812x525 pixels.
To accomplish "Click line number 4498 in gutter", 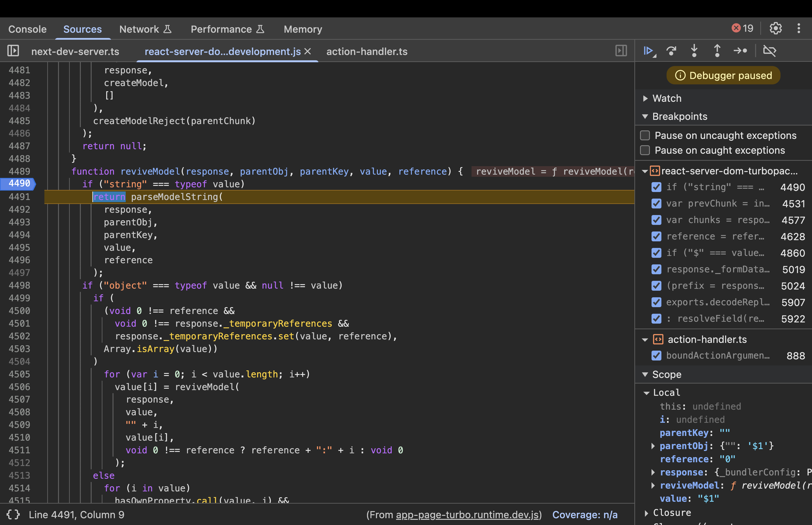I will pos(20,285).
